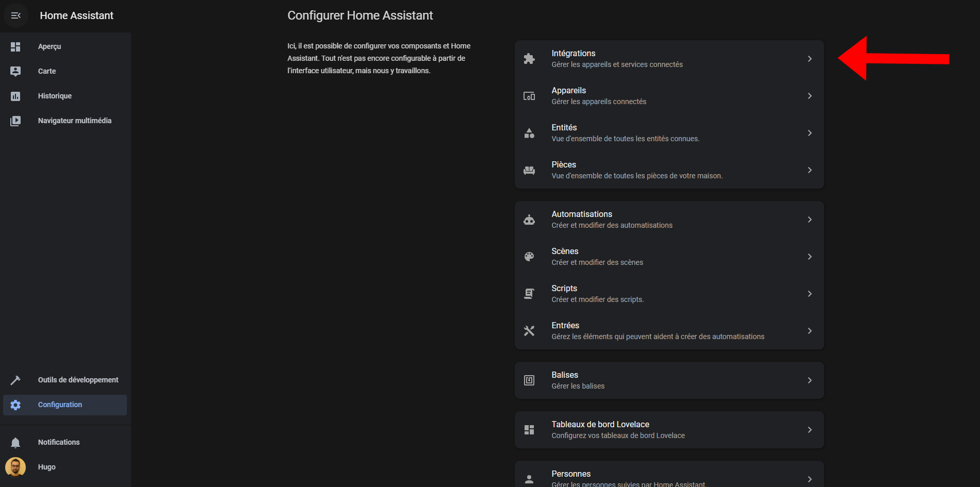Click the Configuration gear icon
This screenshot has width=980, height=487.
click(x=15, y=405)
